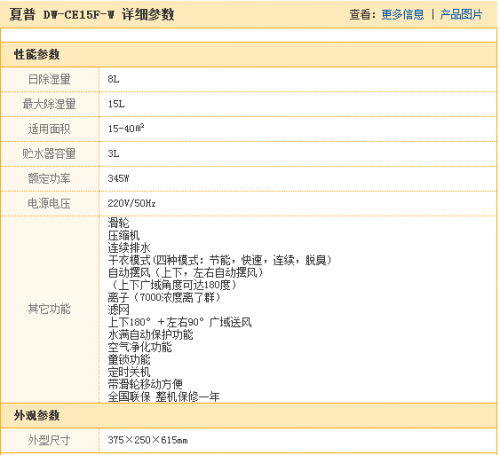
Task: Click the 连续排水 feature line
Action: (129, 248)
